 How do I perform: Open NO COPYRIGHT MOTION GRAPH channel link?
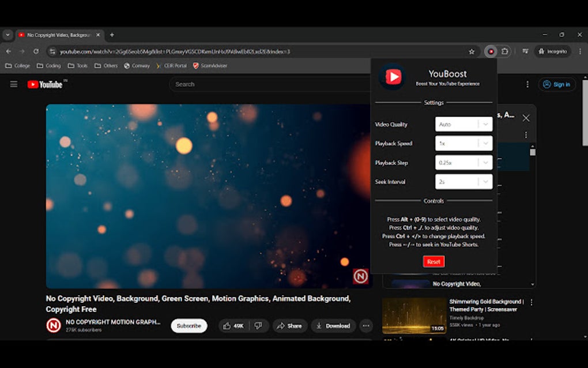click(x=113, y=322)
